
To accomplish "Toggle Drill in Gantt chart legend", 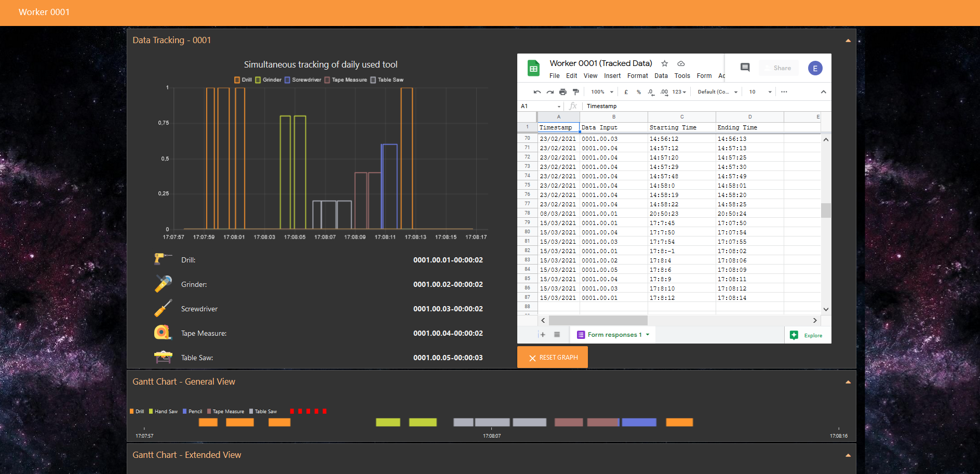I will point(137,411).
